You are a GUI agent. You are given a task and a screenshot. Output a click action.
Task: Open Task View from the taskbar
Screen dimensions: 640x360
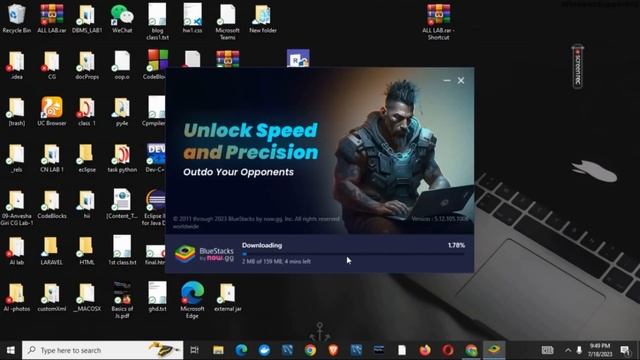point(195,350)
